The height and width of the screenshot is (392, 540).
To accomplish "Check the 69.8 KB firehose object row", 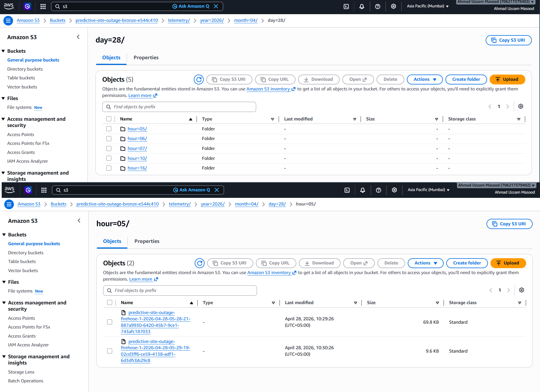I will pyautogui.click(x=110, y=322).
